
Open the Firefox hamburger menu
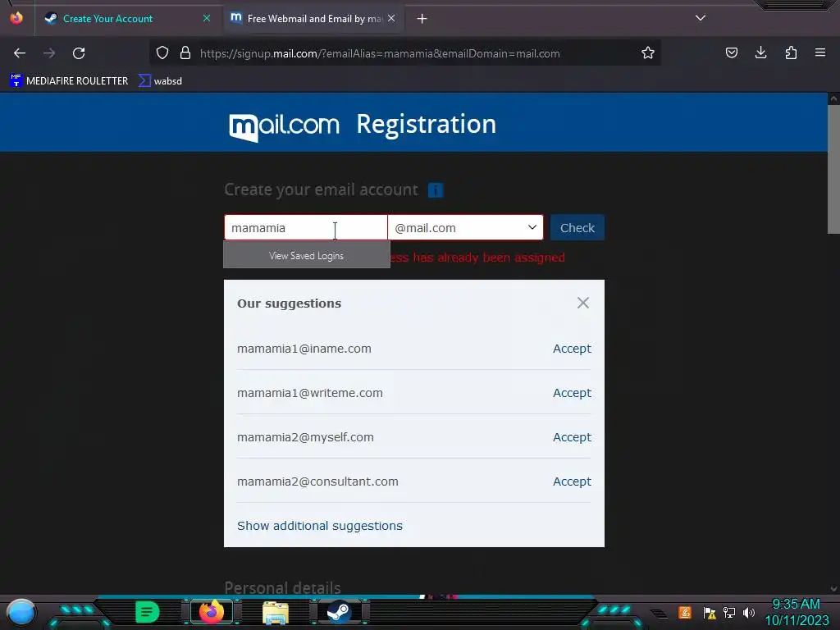coord(820,53)
